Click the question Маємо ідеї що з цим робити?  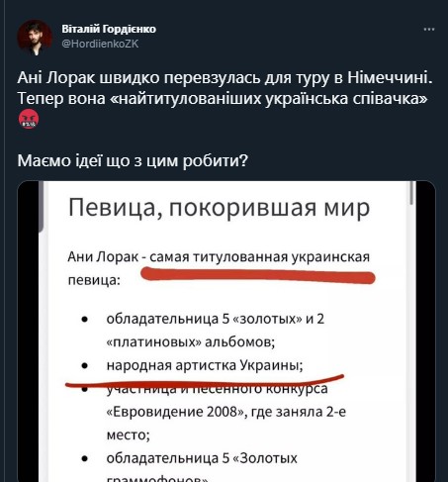click(133, 161)
